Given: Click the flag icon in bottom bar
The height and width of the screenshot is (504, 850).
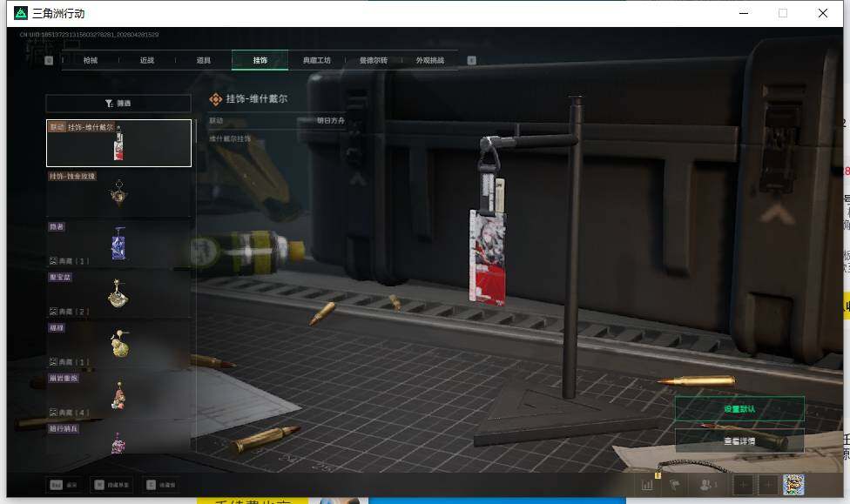Looking at the screenshot, I should point(675,485).
